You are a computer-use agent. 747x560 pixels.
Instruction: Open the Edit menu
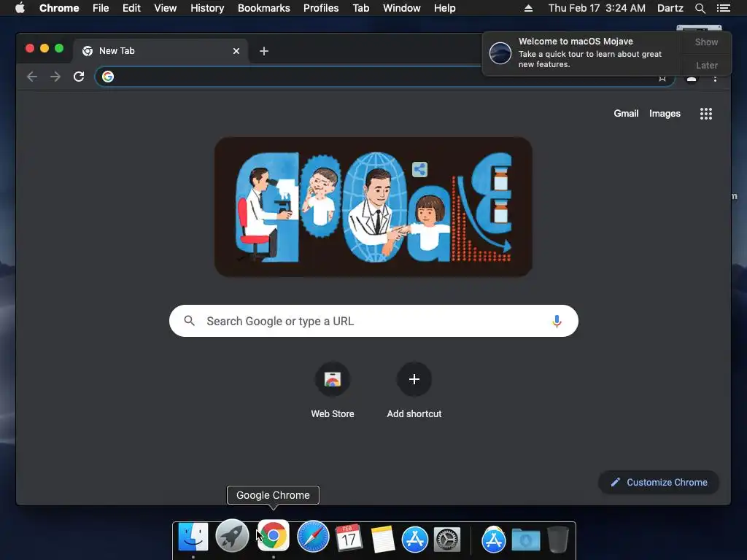pos(131,8)
